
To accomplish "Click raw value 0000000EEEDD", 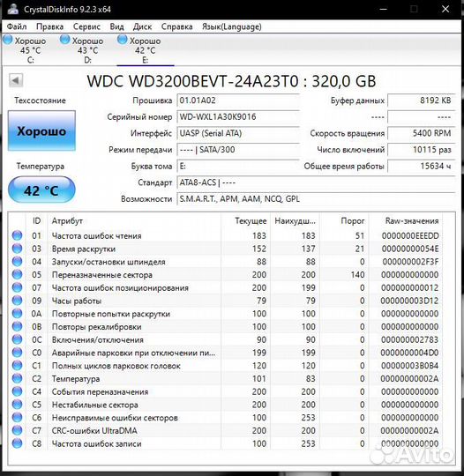I will pyautogui.click(x=410, y=235).
